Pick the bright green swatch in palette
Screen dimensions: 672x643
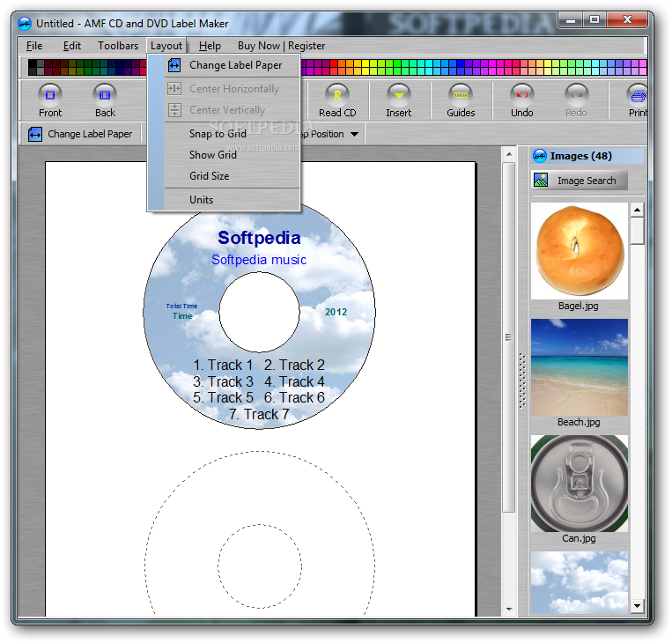[396, 63]
